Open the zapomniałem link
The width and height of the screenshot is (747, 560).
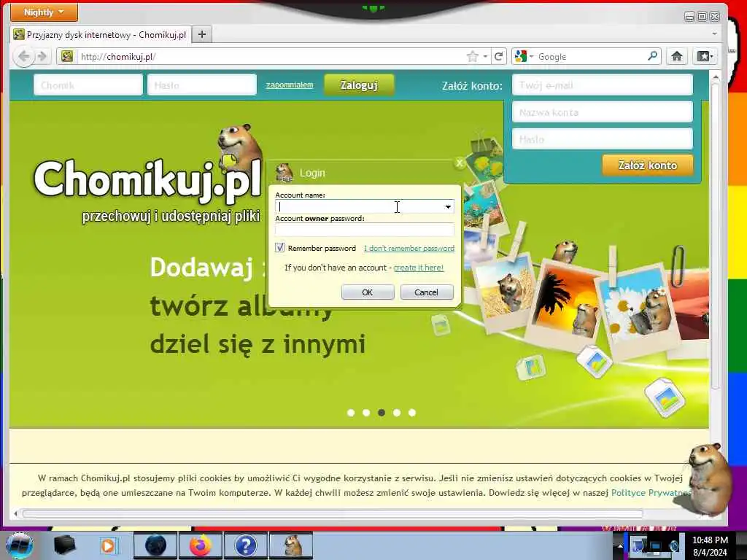click(290, 85)
